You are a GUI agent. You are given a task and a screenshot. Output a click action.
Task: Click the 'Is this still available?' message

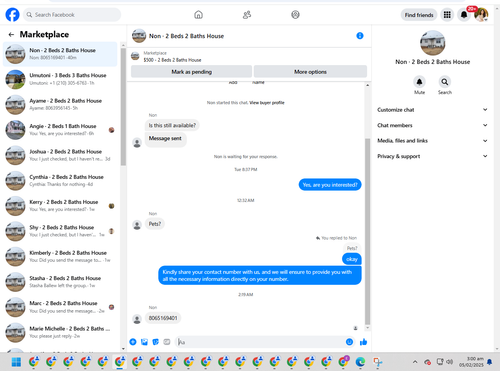click(x=172, y=125)
